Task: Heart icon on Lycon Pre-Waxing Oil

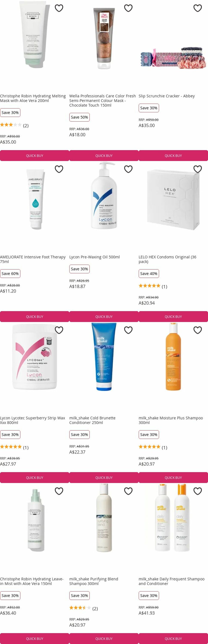Action: tap(128, 169)
